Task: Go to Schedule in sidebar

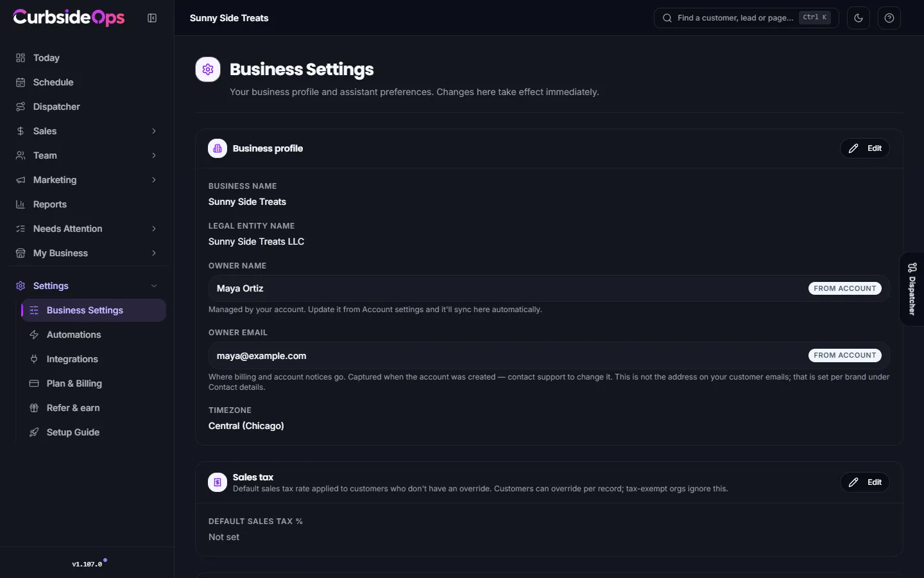Action: pos(87,82)
